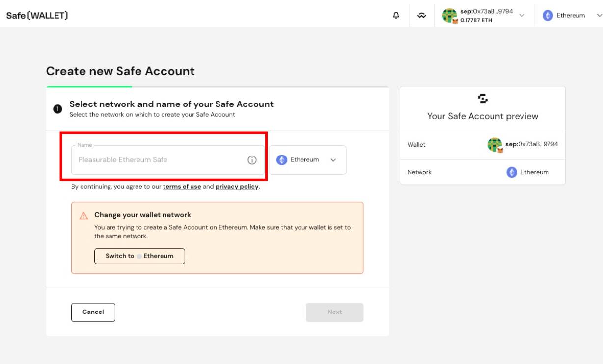Image resolution: width=603 pixels, height=364 pixels.
Task: Open the terms of use link
Action: (x=182, y=187)
